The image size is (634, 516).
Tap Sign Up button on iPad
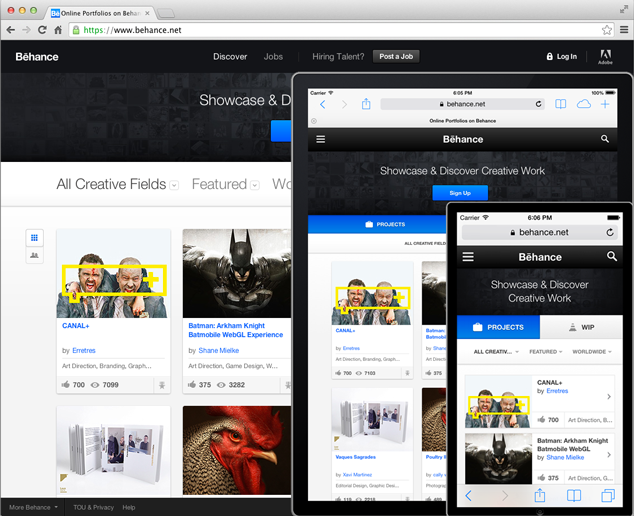[460, 193]
